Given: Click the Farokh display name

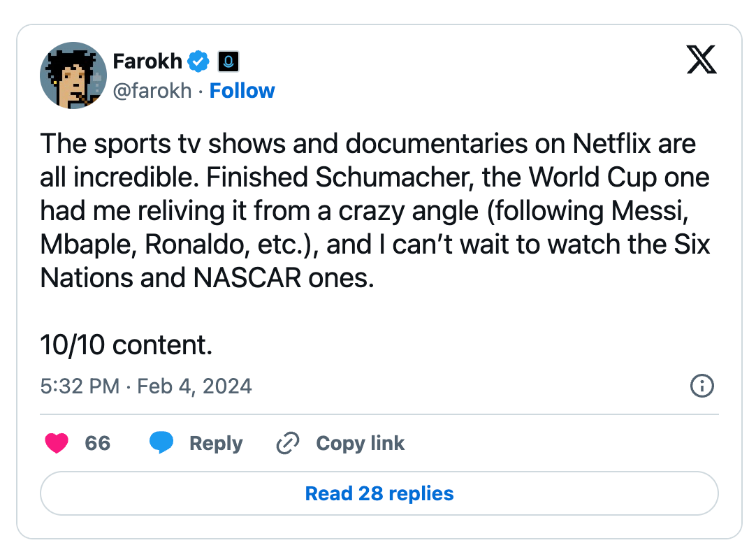Looking at the screenshot, I should point(147,61).
